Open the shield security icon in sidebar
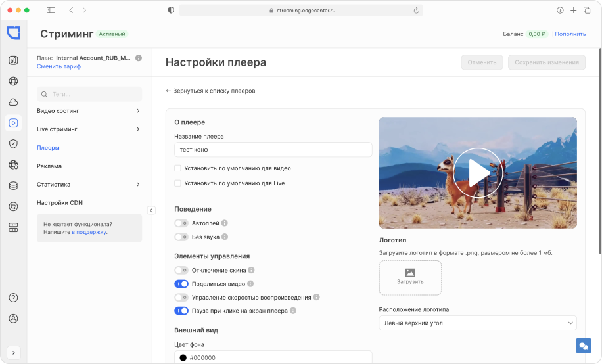 (13, 144)
